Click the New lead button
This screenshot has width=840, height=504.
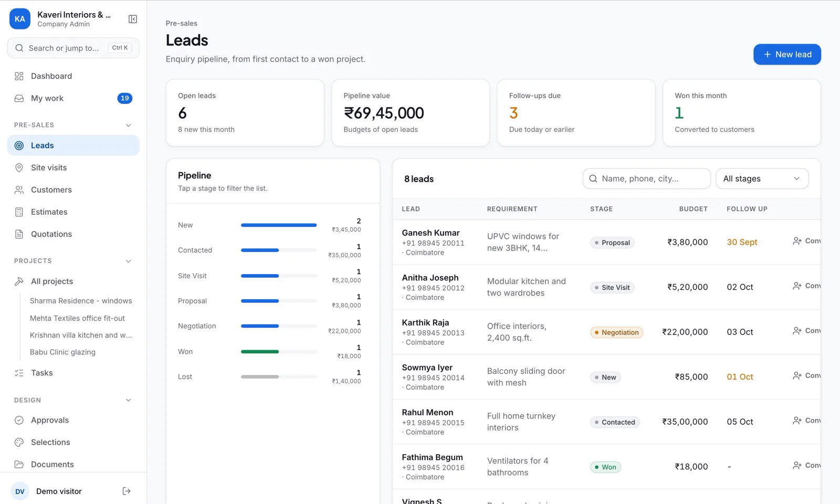(787, 54)
